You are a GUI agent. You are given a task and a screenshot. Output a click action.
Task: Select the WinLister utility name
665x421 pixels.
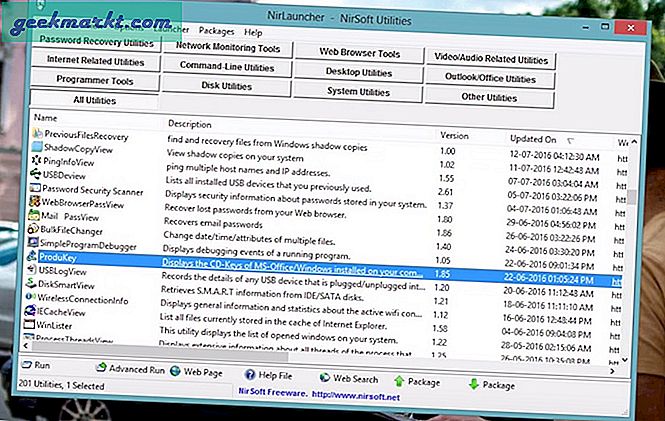(x=53, y=326)
